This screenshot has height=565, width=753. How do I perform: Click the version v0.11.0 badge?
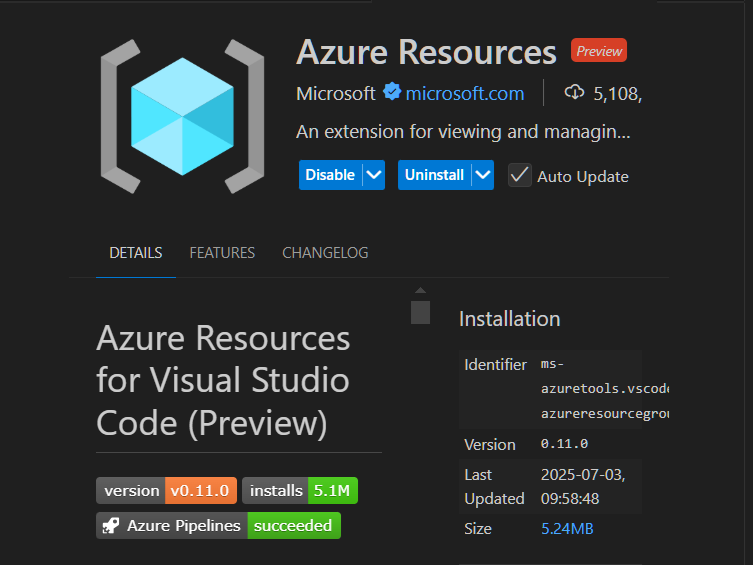click(x=166, y=491)
